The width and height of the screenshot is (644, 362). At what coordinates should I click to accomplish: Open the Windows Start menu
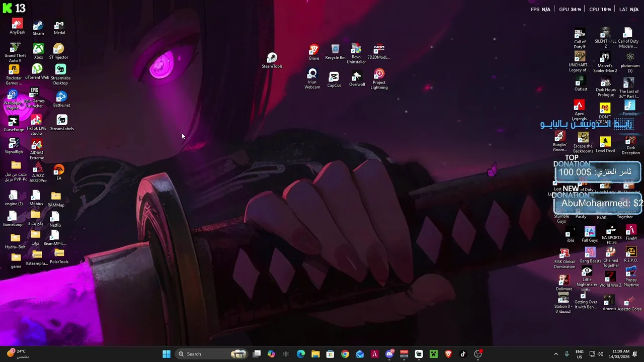166,354
